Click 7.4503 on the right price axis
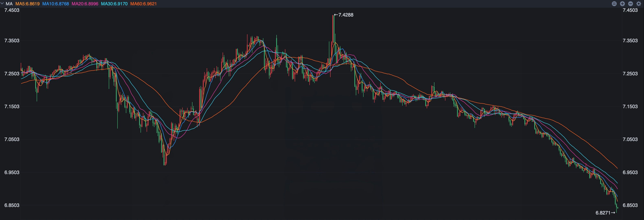Image resolution: width=644 pixels, height=220 pixels. pos(630,10)
